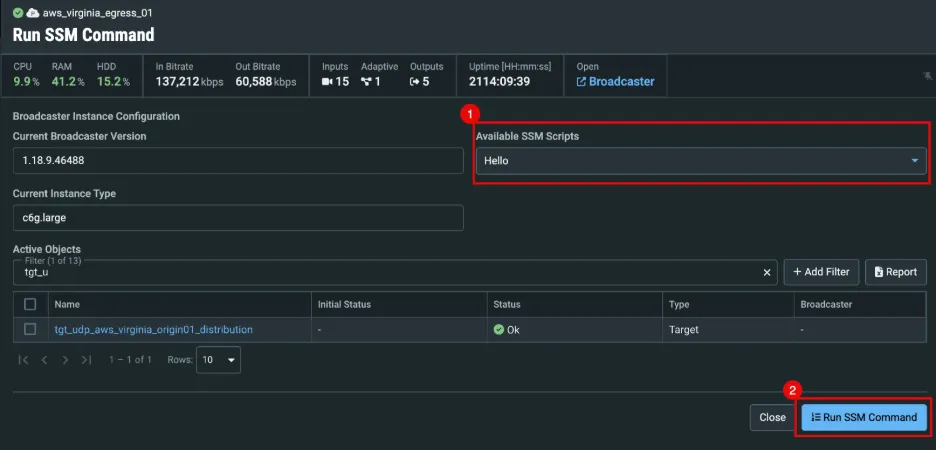
Task: Click the Current Instance Type field
Action: (238, 218)
